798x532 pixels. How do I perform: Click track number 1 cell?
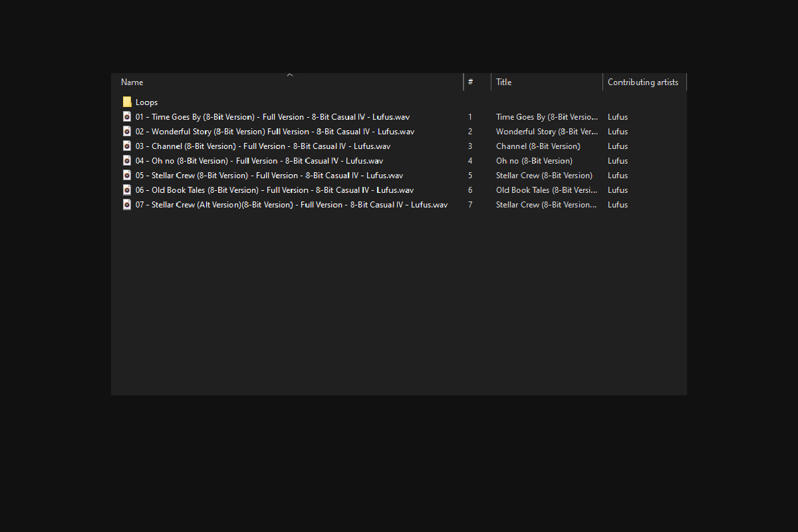pyautogui.click(x=470, y=117)
